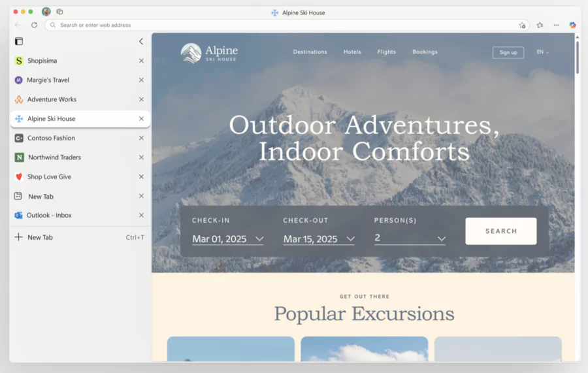
Task: Open the first excursion thumbnail card
Action: pos(231,349)
